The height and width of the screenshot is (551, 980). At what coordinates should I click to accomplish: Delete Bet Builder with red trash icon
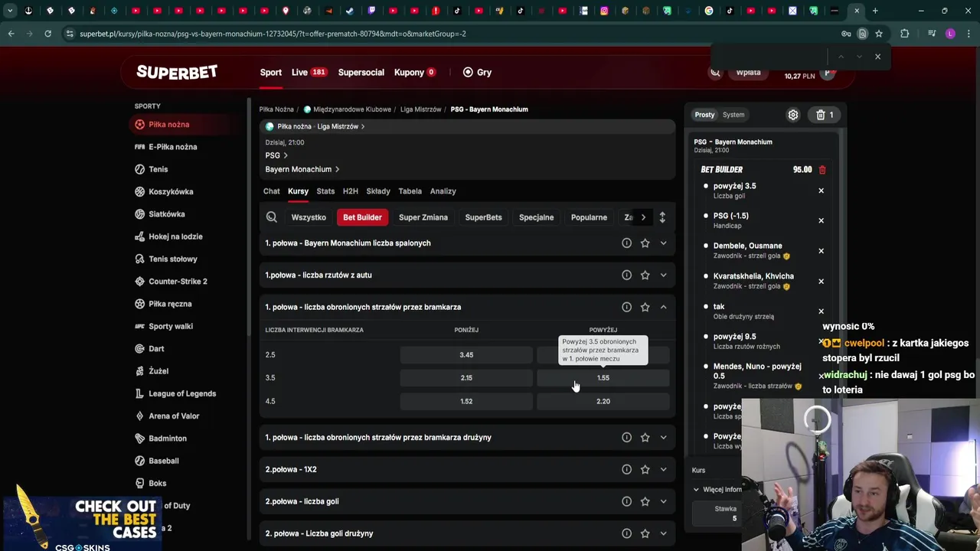coord(822,170)
